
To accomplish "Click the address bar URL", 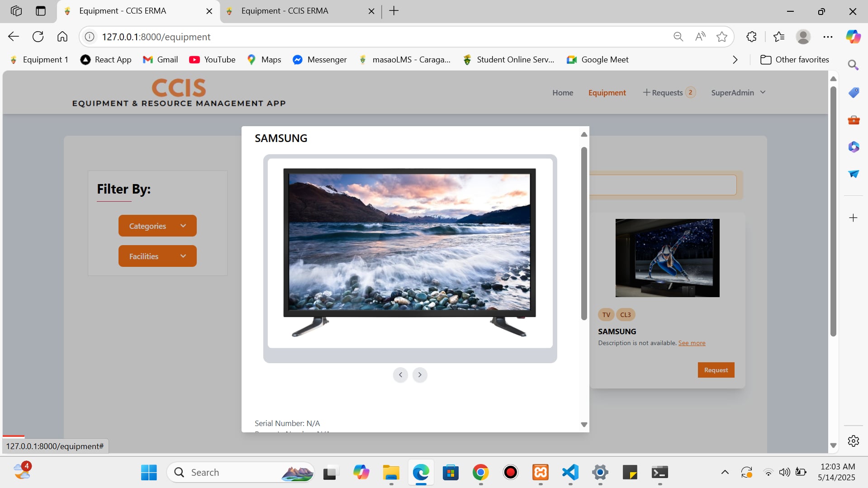I will (156, 37).
